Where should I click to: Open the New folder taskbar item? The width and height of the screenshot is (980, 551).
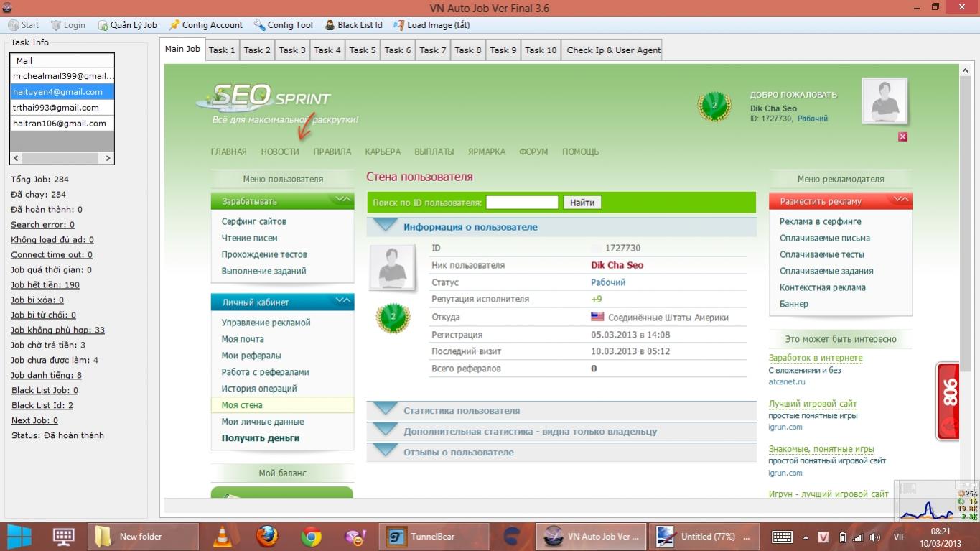pyautogui.click(x=143, y=536)
